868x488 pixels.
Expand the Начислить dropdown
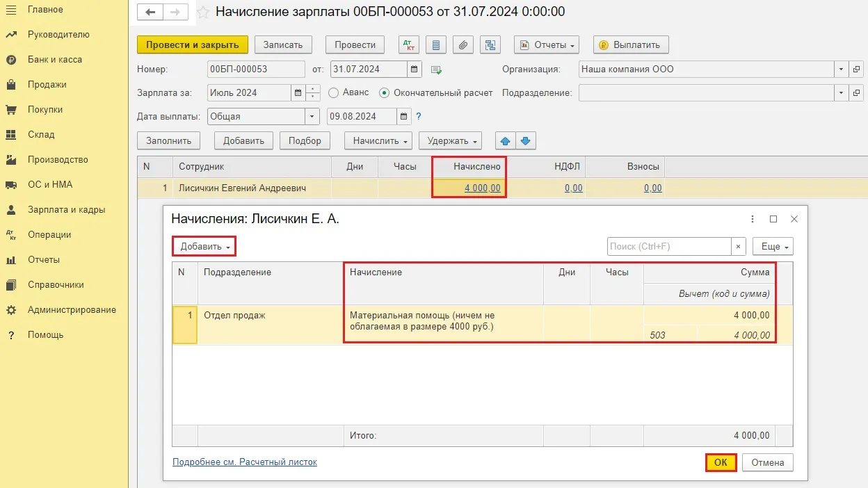click(378, 141)
